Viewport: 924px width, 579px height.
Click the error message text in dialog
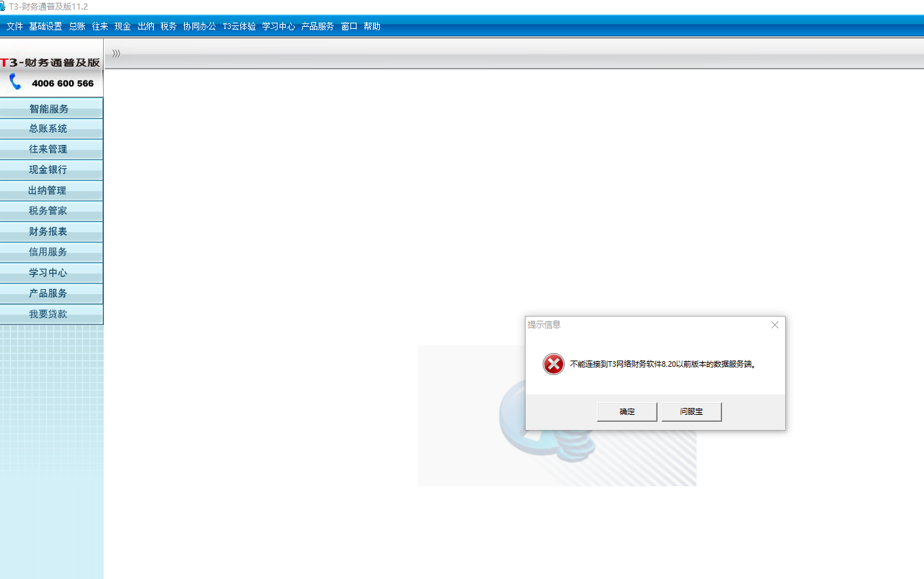click(x=664, y=365)
